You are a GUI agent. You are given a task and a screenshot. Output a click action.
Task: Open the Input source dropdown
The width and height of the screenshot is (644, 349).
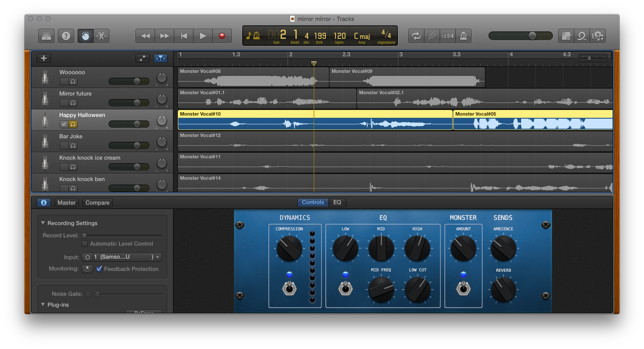[127, 257]
